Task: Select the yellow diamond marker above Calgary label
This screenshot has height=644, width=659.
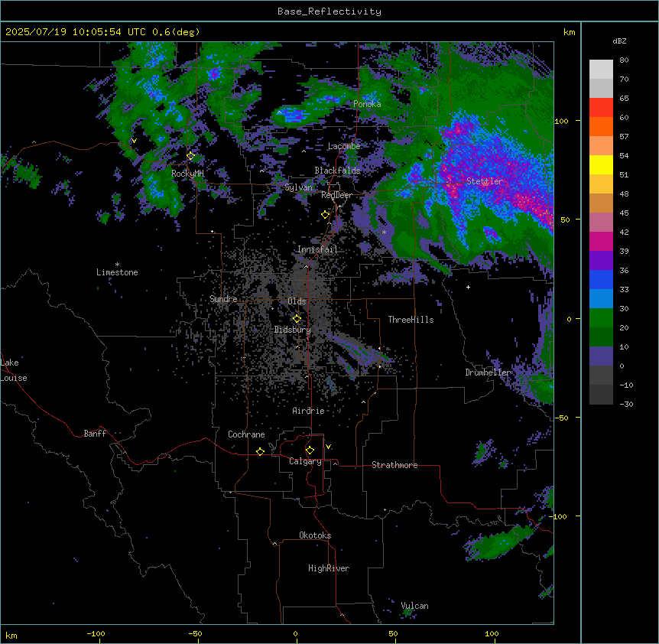Action: 310,450
